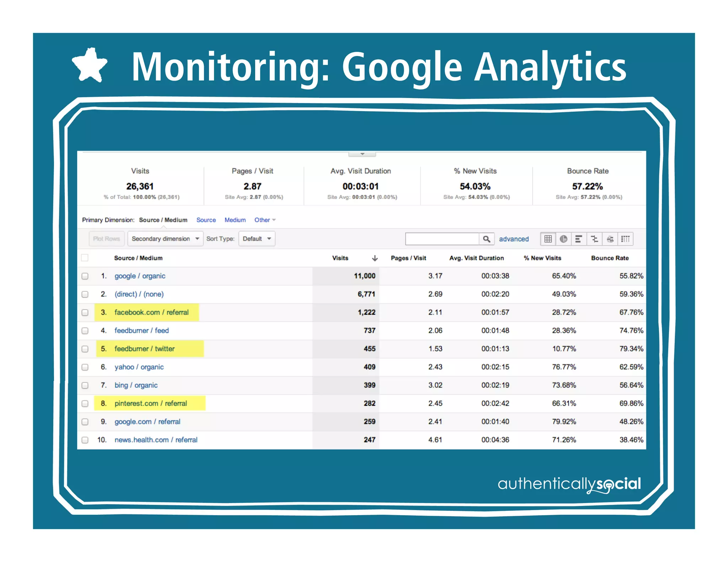This screenshot has width=728, height=562.
Task: Sort by Avg. Visit Duration column header
Action: (x=476, y=258)
